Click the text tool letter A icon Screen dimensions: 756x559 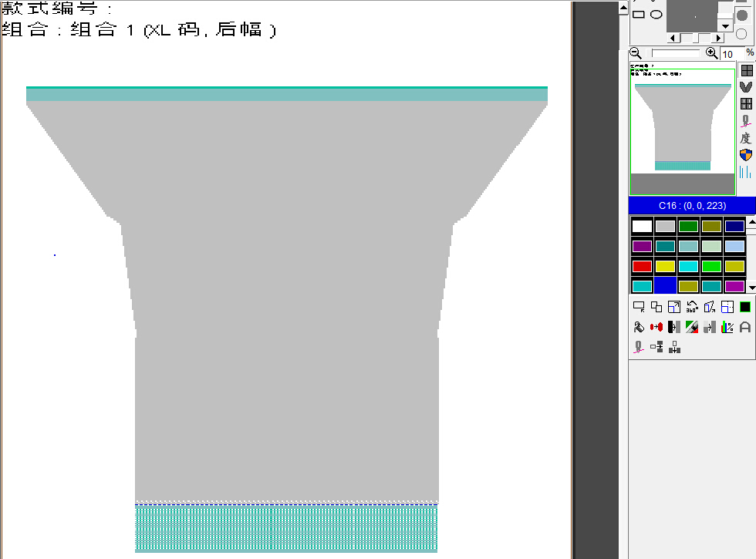tap(745, 327)
